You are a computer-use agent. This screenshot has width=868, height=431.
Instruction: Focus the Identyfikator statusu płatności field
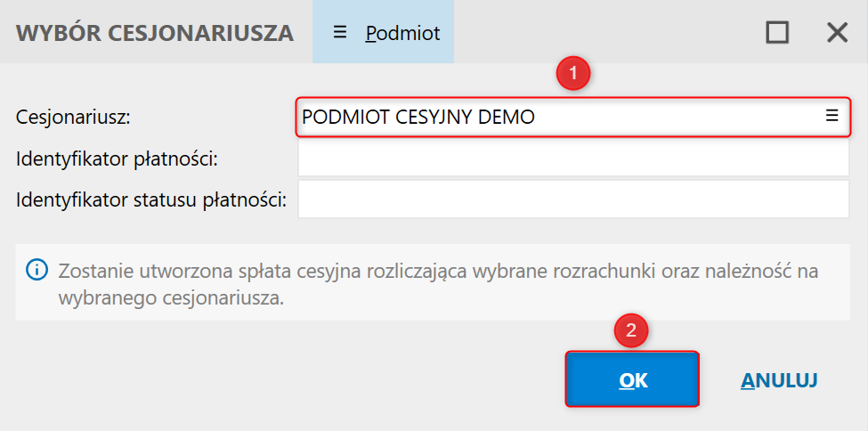tap(573, 199)
